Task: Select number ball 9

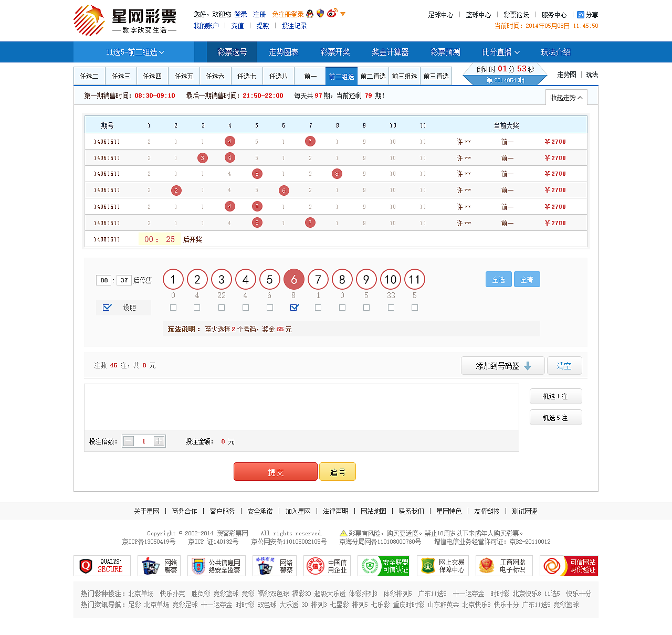Action: click(366, 279)
